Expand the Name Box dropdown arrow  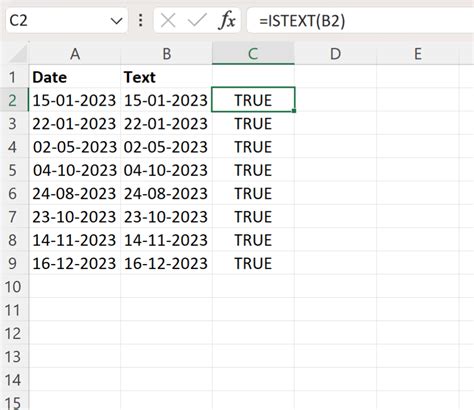[x=116, y=21]
